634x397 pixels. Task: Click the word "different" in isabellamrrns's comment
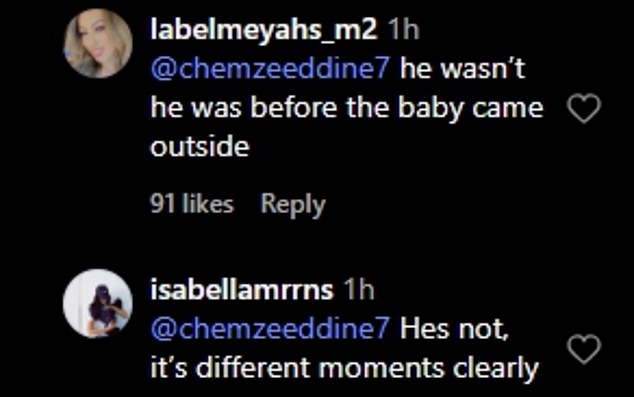pyautogui.click(x=253, y=367)
